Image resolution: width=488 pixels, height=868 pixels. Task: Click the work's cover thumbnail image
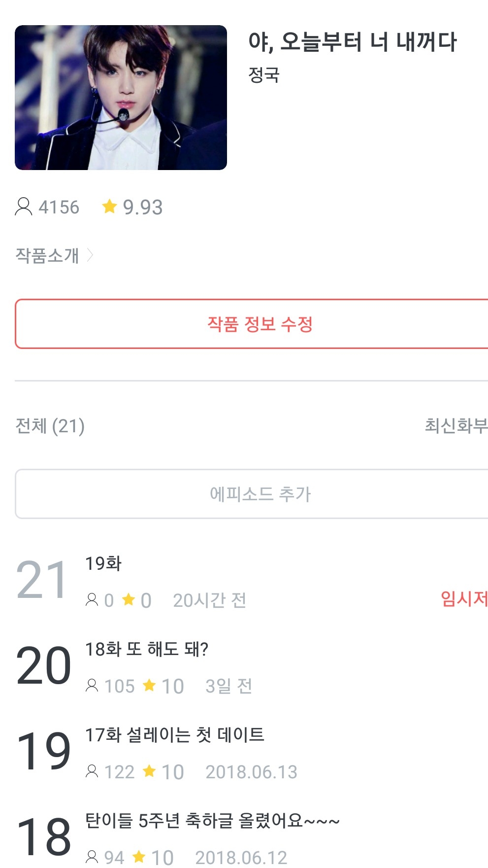tap(121, 98)
